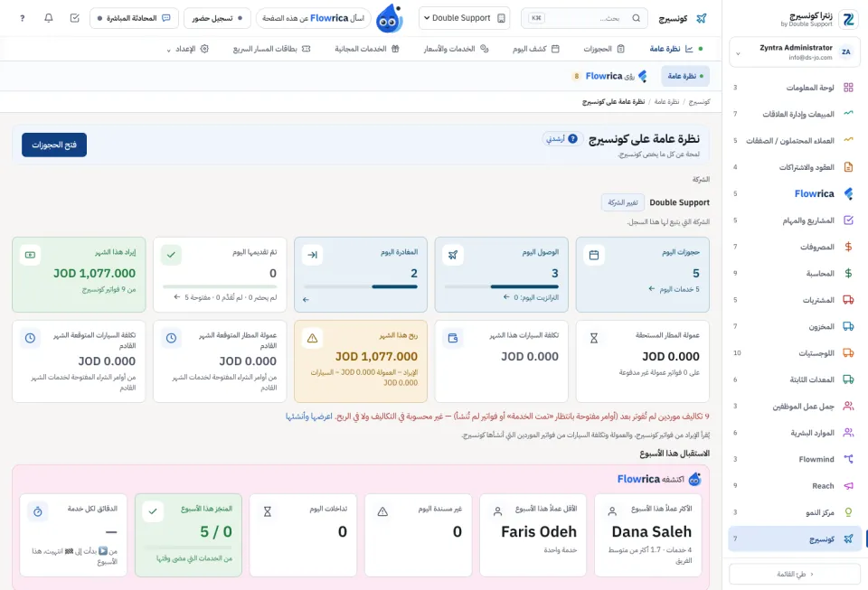
Task: Click the Zyntra logo icon
Action: 848,20
